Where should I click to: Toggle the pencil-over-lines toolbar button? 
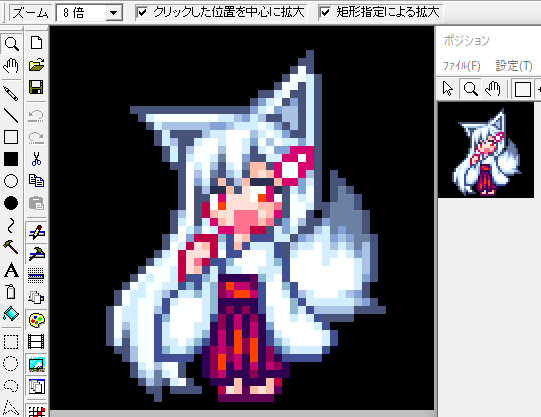coord(36,232)
